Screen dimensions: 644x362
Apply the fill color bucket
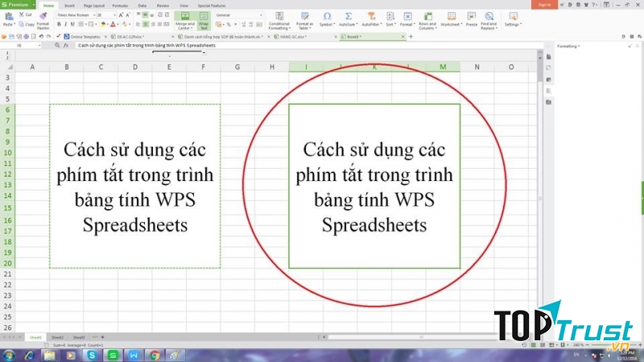[103, 24]
